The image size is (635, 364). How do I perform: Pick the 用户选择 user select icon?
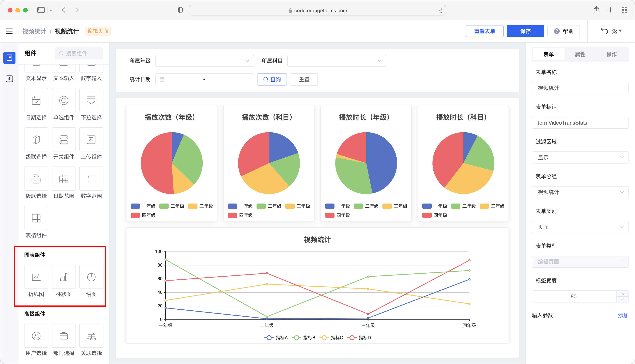pyautogui.click(x=36, y=336)
